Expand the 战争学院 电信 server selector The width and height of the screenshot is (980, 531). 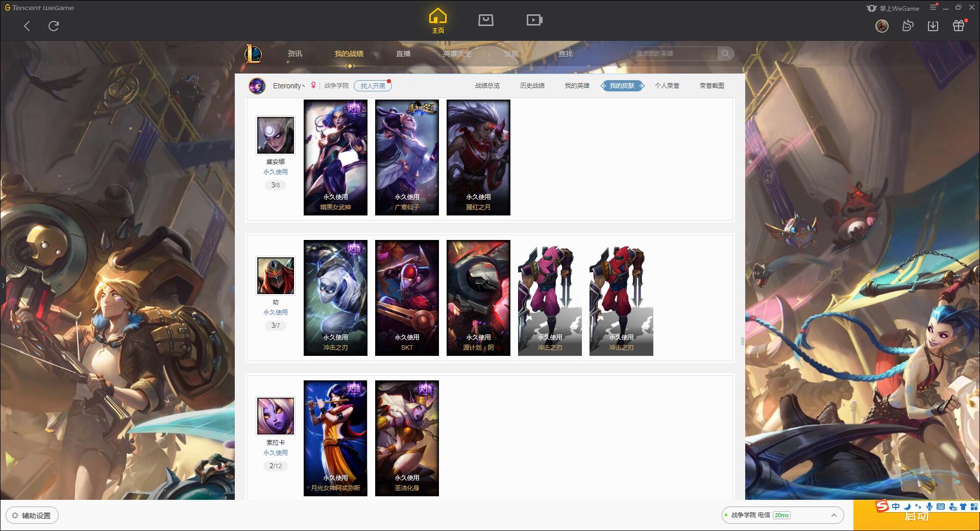782,515
